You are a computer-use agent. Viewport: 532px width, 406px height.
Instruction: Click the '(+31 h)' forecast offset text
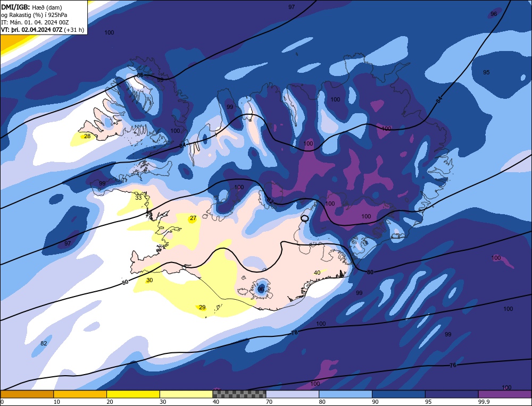coord(74,30)
